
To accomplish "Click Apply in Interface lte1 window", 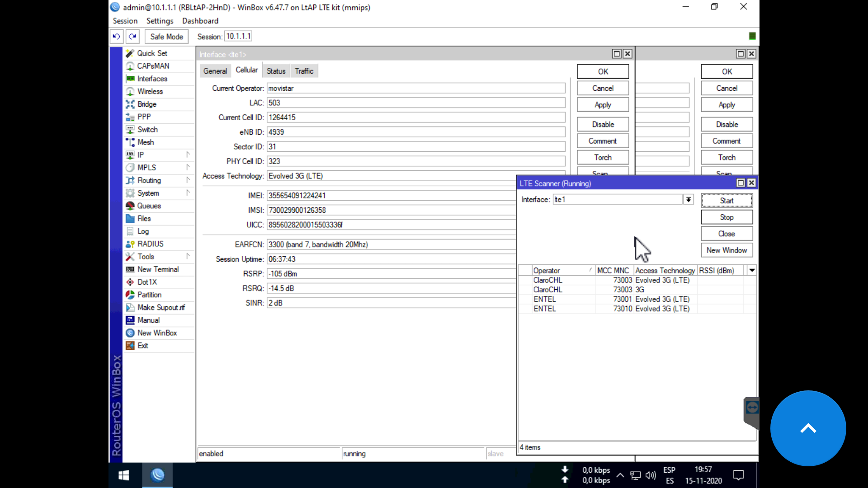I will click(x=603, y=105).
